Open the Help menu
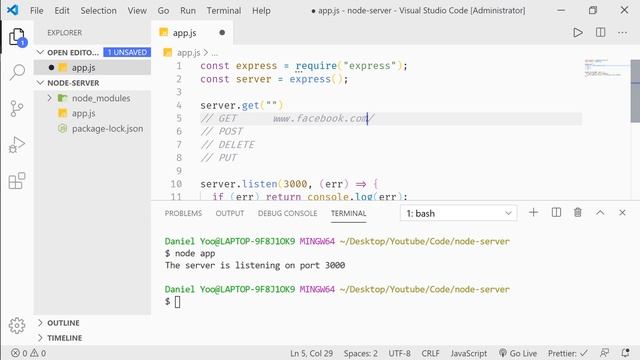This screenshot has width=640, height=360. 261,11
